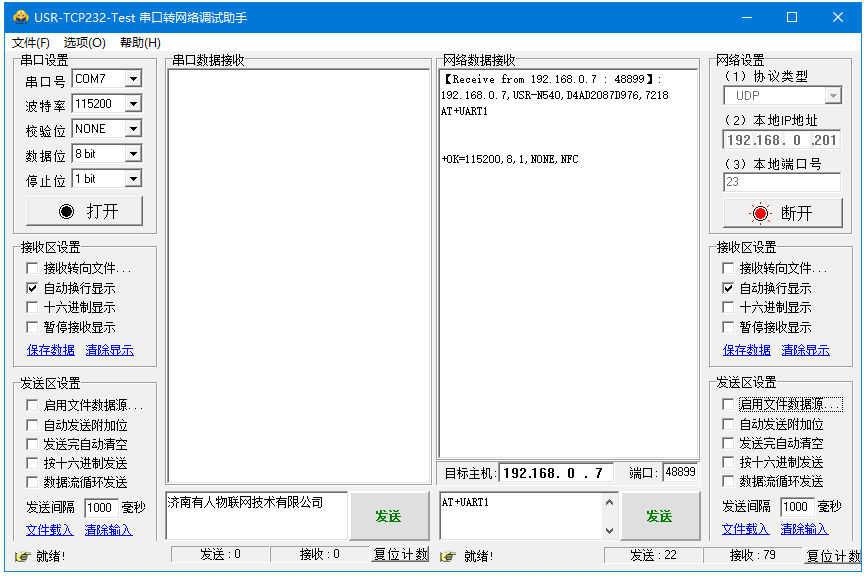
Task: Click the network 发送 send button
Action: (x=660, y=516)
